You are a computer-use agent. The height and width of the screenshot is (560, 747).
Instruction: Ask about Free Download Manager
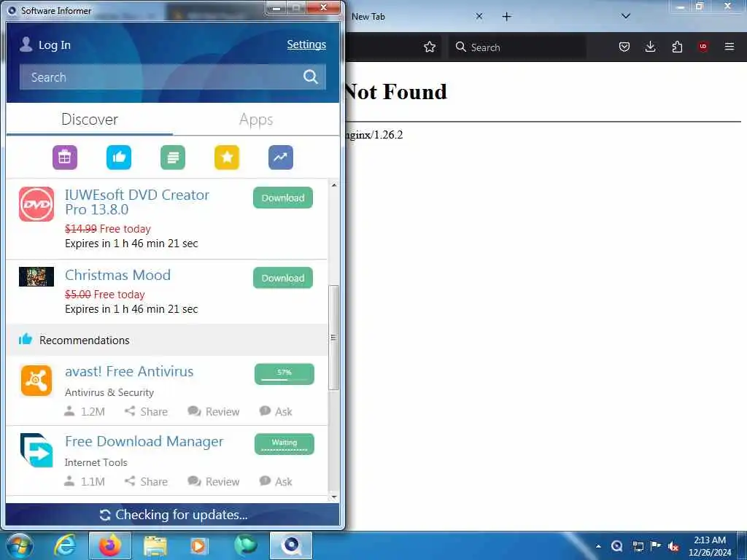pyautogui.click(x=276, y=481)
